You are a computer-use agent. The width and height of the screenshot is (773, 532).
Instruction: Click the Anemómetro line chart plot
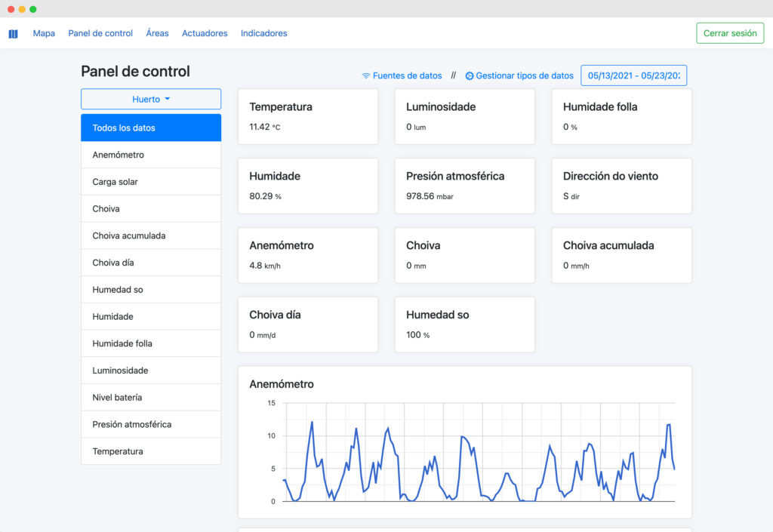click(x=479, y=452)
